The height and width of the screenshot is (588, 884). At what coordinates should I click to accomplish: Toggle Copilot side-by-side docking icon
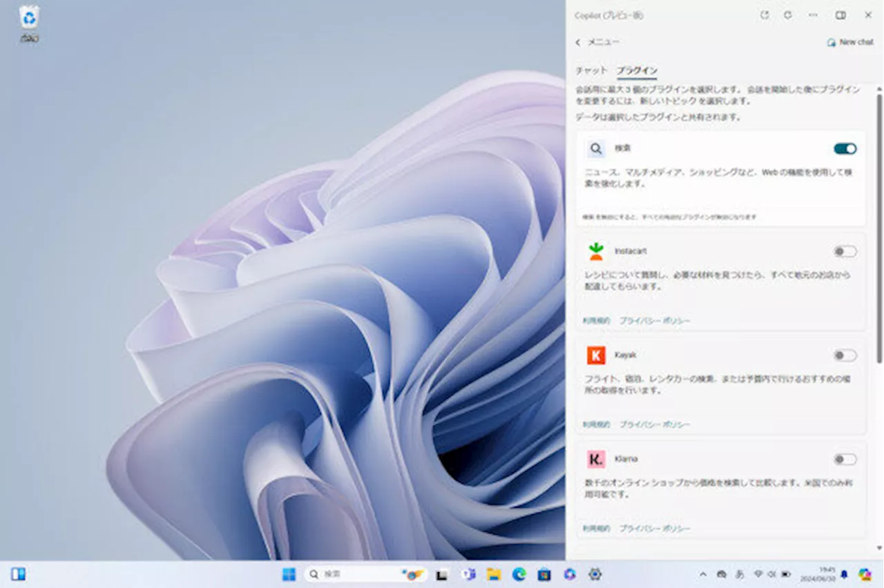click(840, 15)
